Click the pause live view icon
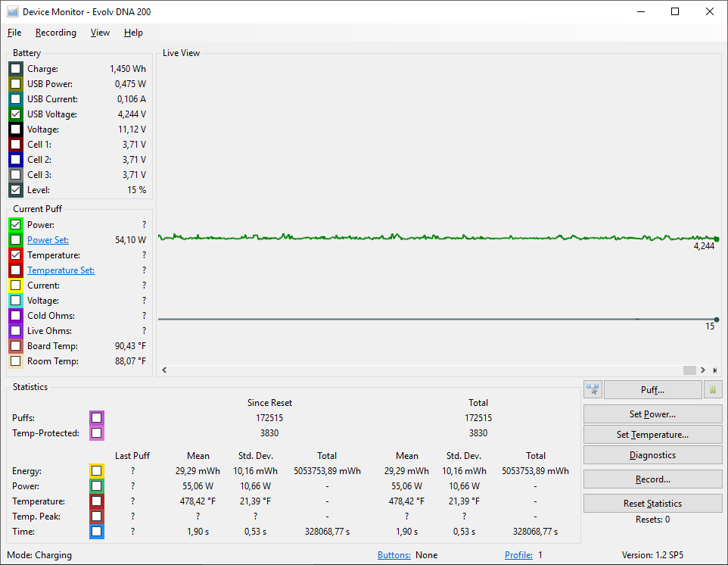The image size is (728, 565). [x=712, y=389]
